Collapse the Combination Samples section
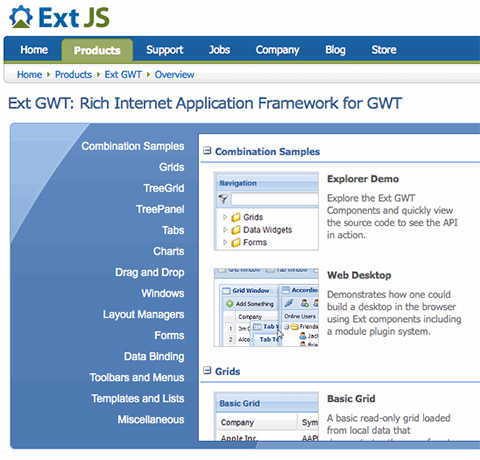This screenshot has width=480, height=460. (207, 151)
